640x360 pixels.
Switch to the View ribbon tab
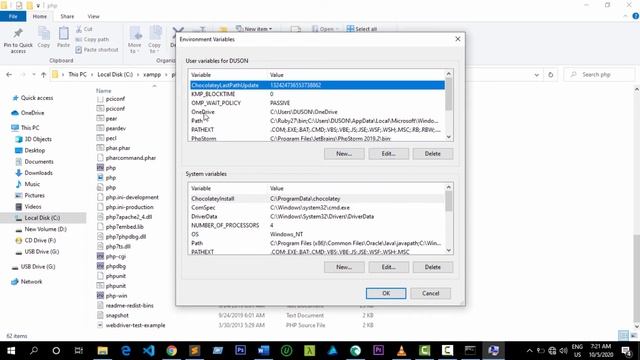pyautogui.click(x=93, y=16)
